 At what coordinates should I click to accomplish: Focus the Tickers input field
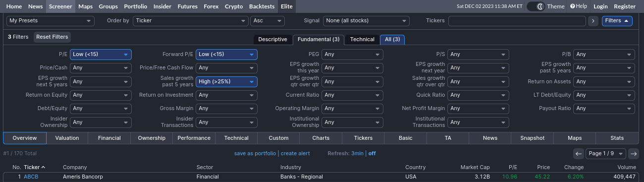coord(517,21)
